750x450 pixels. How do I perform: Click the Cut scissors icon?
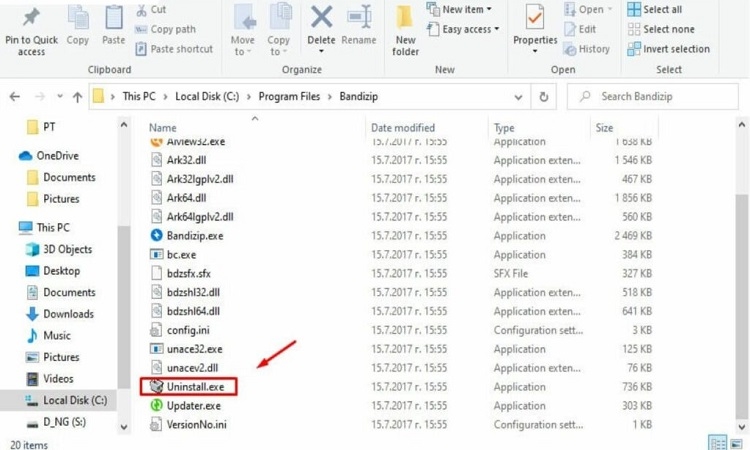[142, 10]
